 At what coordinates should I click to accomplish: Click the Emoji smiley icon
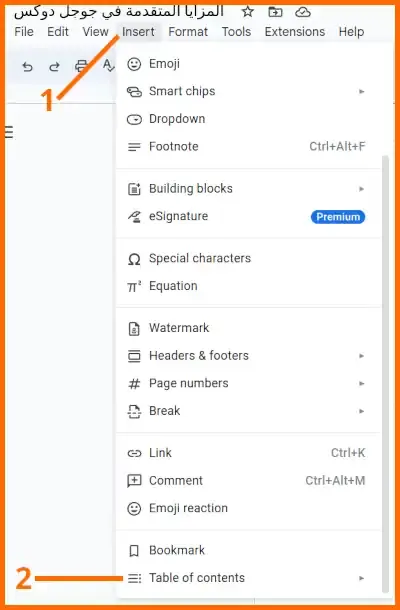pos(134,64)
